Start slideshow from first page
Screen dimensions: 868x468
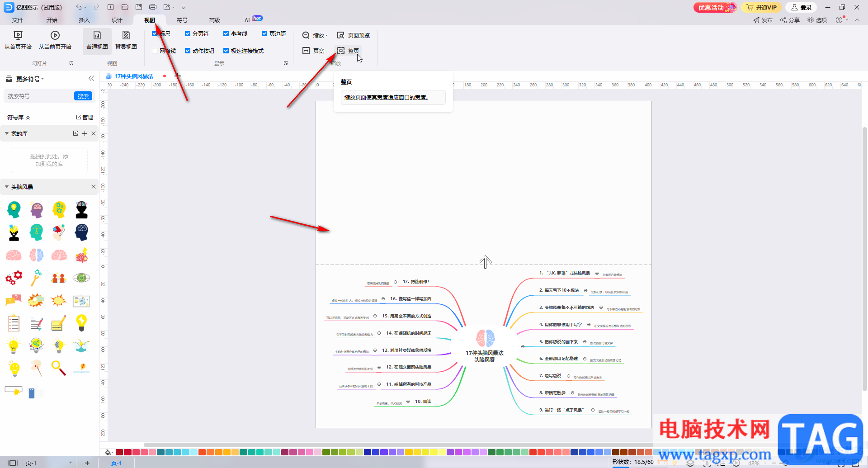pyautogui.click(x=18, y=40)
